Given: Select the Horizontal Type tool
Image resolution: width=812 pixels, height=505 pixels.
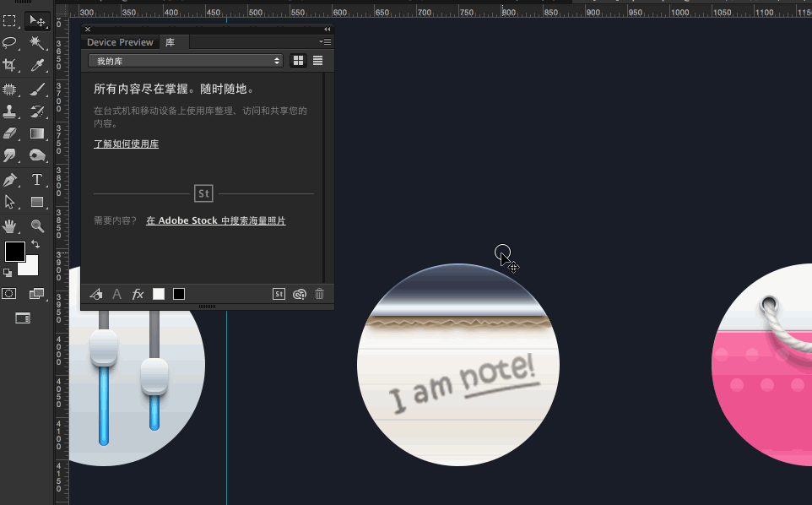Looking at the screenshot, I should tap(37, 179).
